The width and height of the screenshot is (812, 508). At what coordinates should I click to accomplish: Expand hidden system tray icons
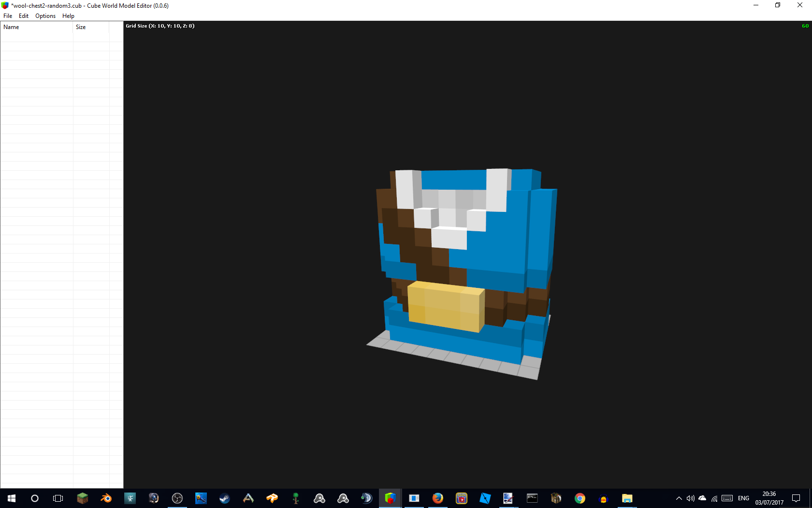click(x=679, y=498)
